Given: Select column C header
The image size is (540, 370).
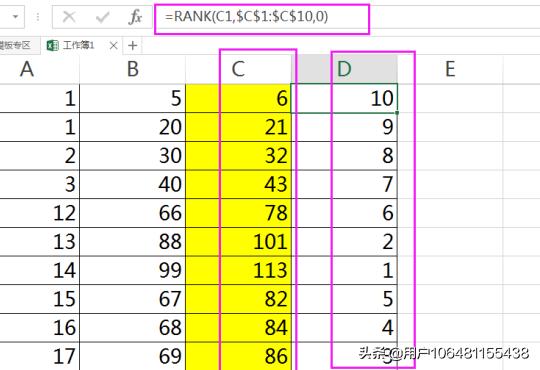Looking at the screenshot, I should tap(238, 69).
